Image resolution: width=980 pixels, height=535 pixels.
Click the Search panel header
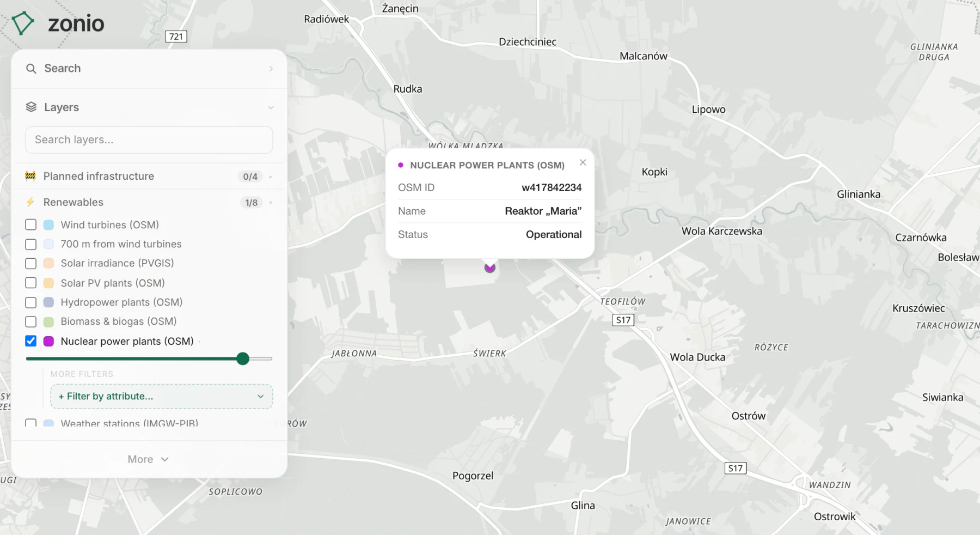click(149, 69)
